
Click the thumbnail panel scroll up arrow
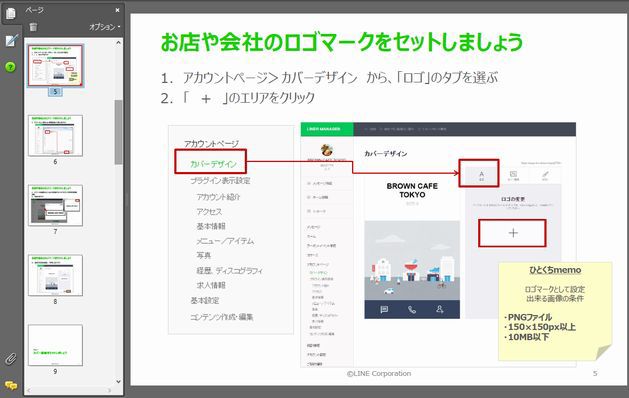coord(118,43)
